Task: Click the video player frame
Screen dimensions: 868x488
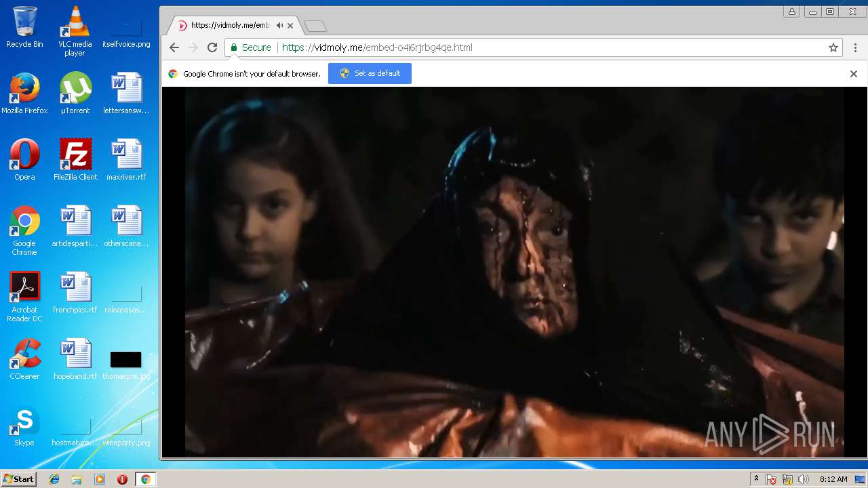Action: click(514, 272)
